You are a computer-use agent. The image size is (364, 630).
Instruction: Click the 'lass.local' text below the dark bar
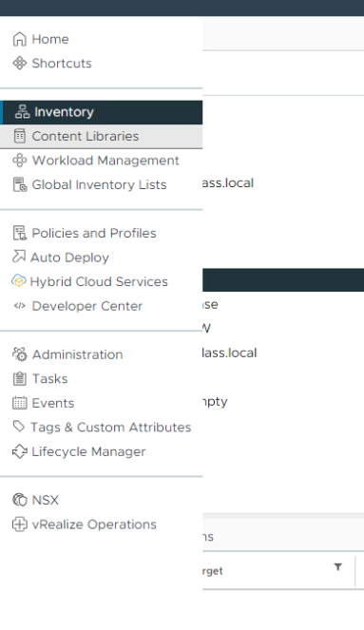(229, 353)
